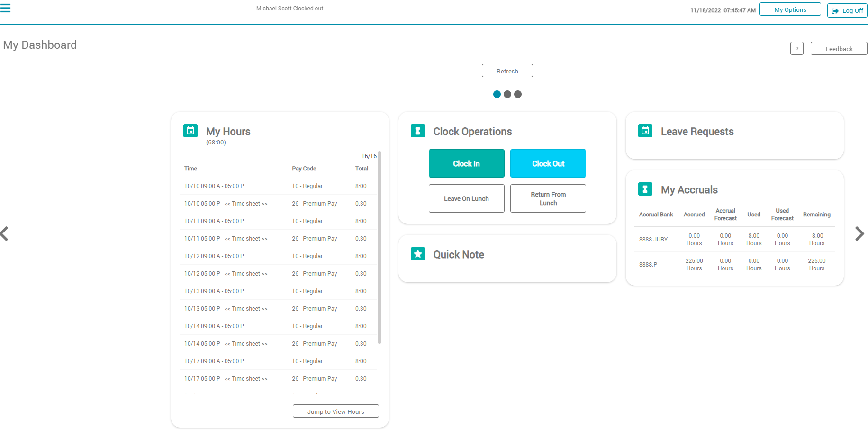Open the Feedback form

tap(839, 48)
